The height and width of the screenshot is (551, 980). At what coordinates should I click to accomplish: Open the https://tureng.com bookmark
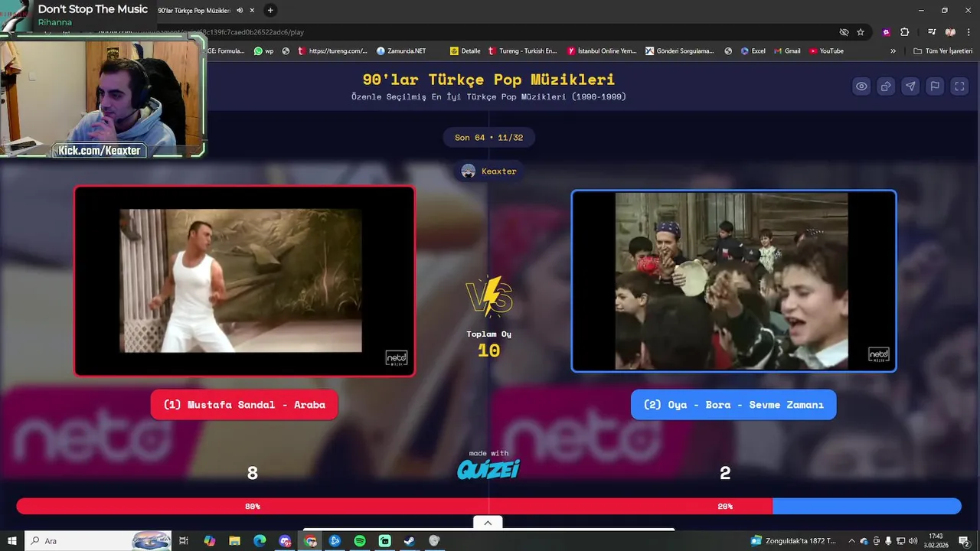click(333, 51)
